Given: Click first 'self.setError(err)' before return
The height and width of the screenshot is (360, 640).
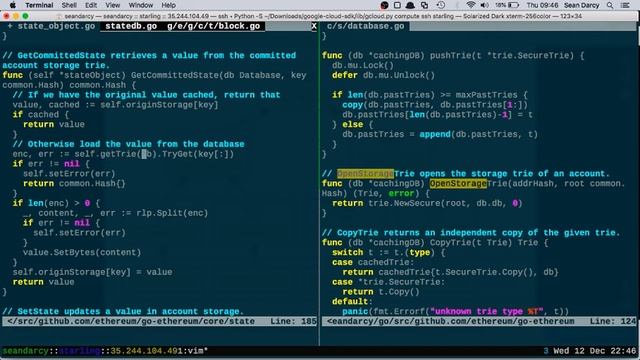Looking at the screenshot, I should pyautogui.click(x=69, y=173).
